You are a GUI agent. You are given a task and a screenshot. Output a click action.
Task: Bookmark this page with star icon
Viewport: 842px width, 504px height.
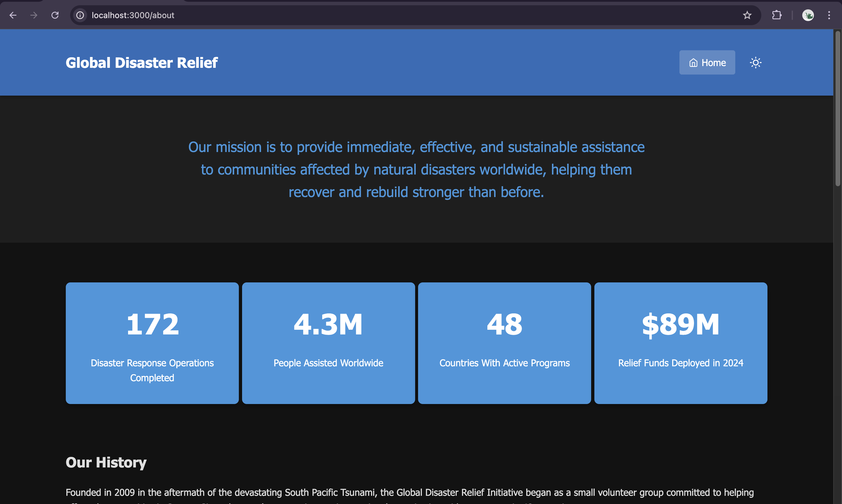tap(747, 15)
